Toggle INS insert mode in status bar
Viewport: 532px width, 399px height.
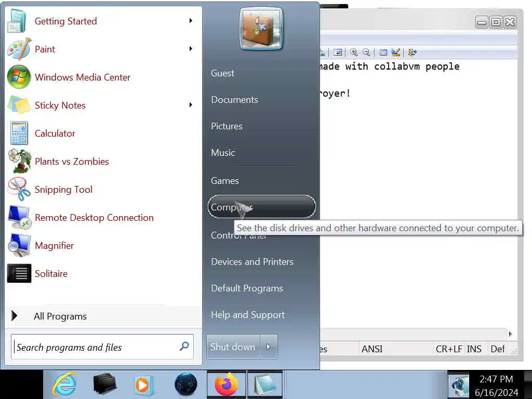click(474, 349)
